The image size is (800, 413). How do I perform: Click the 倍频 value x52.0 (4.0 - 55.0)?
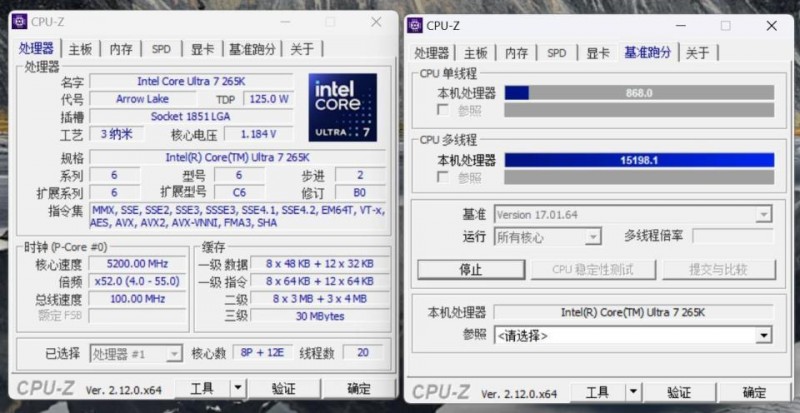(x=137, y=281)
